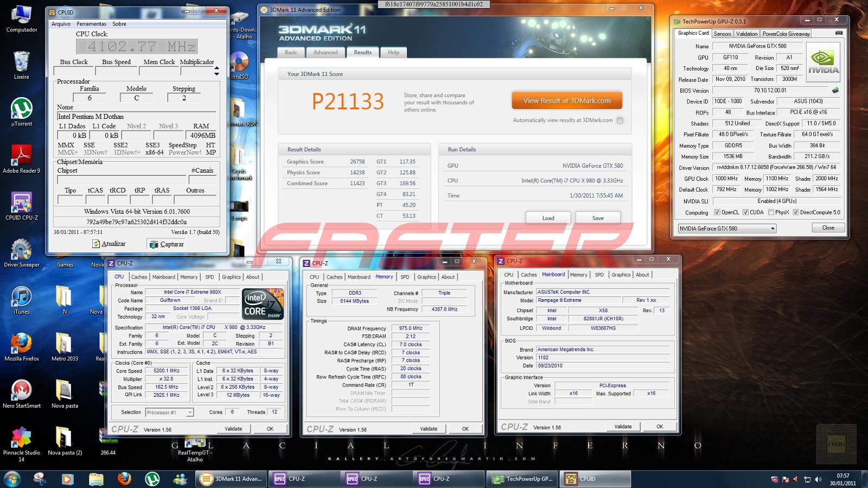The image size is (868, 488).
Task: Click the Capturar button in CPUID
Action: coord(167,244)
